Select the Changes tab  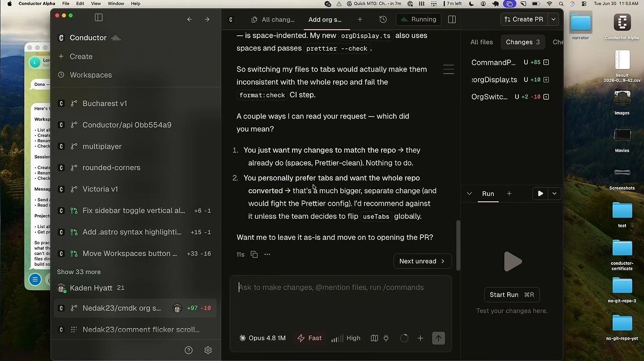pyautogui.click(x=523, y=42)
